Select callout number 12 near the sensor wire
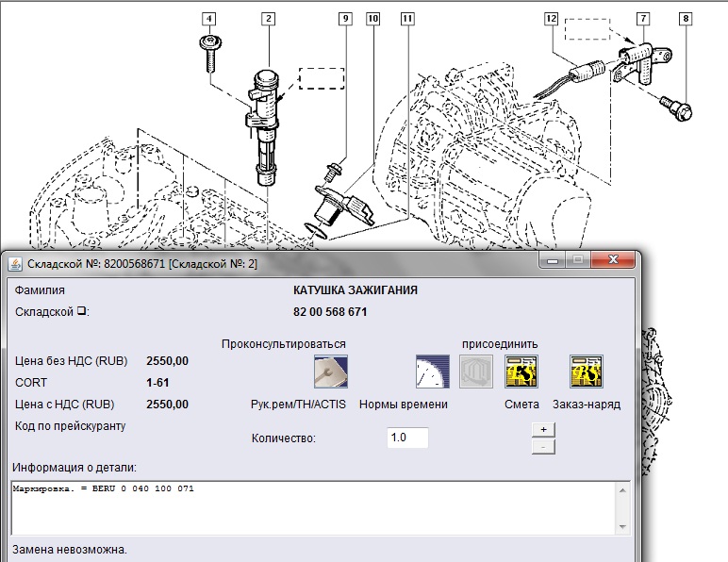The width and height of the screenshot is (728, 562). [552, 18]
